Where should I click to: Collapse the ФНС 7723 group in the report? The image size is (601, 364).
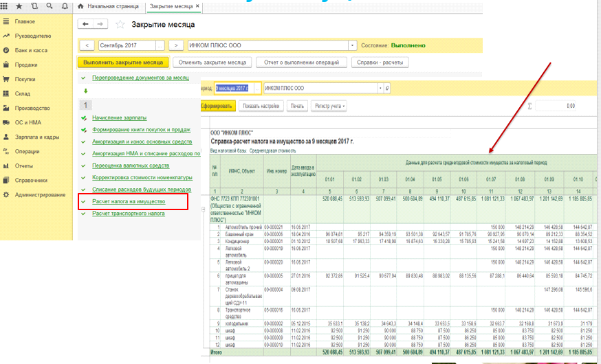click(203, 209)
